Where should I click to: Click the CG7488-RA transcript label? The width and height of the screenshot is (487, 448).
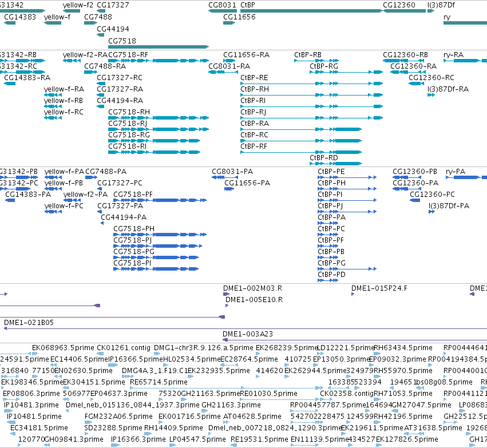[105, 66]
